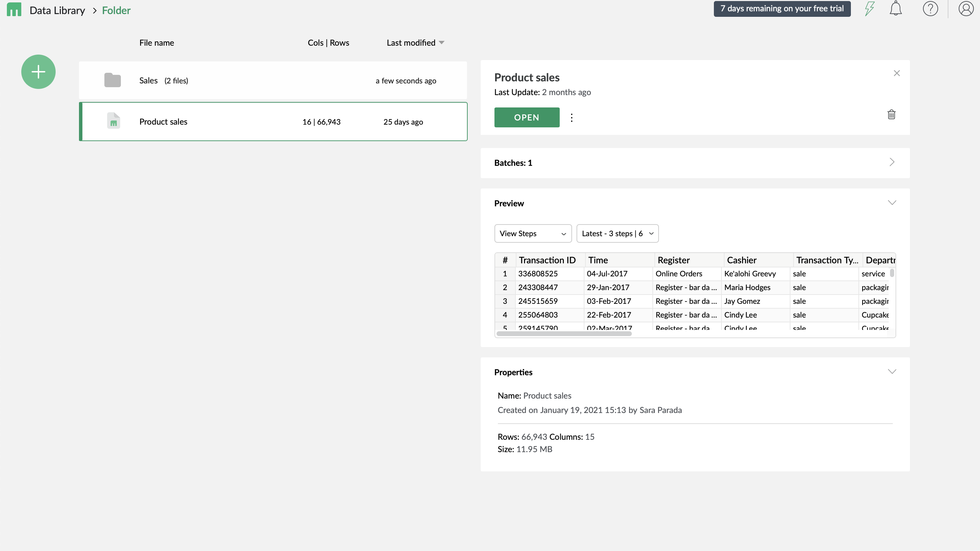
Task: Collapse the Properties section
Action: 892,371
